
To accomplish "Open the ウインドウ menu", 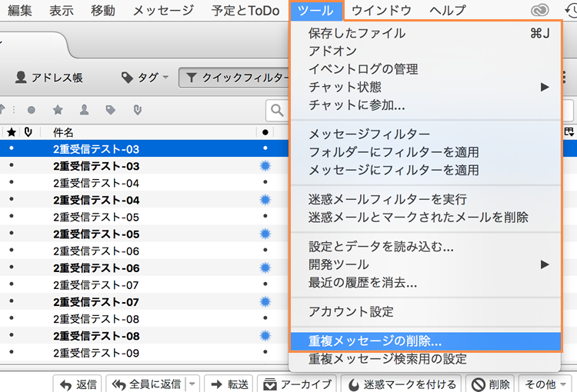I will pyautogui.click(x=382, y=10).
